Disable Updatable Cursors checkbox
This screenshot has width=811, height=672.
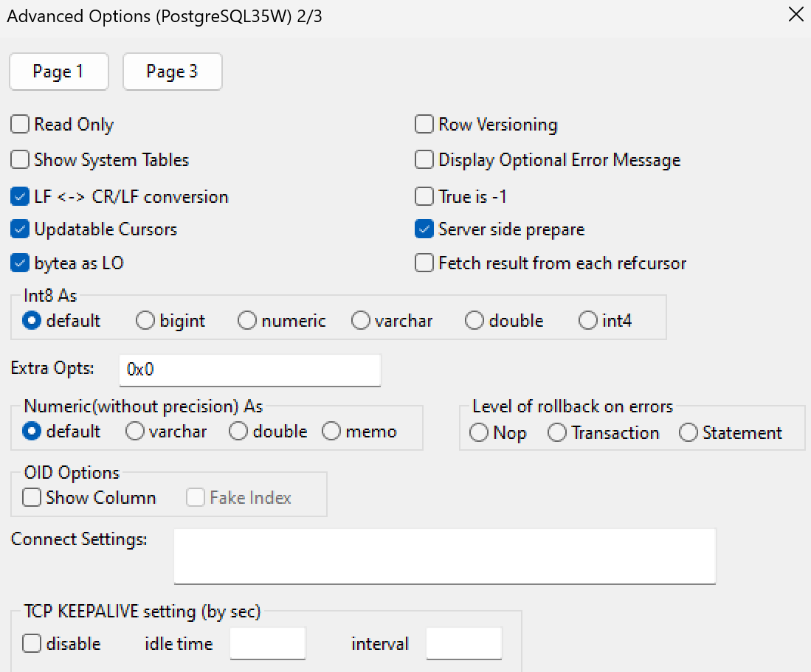click(20, 229)
